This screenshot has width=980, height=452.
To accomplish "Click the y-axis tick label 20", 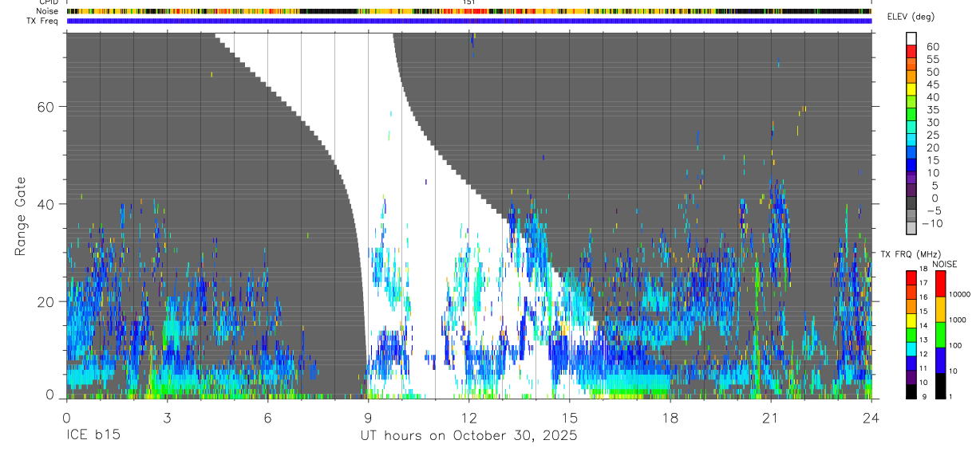I will pos(47,301).
